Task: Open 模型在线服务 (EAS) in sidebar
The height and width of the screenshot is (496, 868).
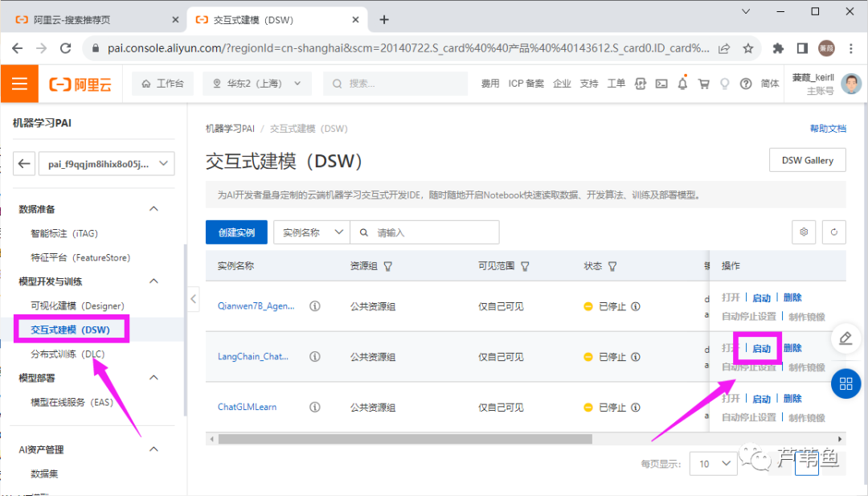Action: [72, 402]
